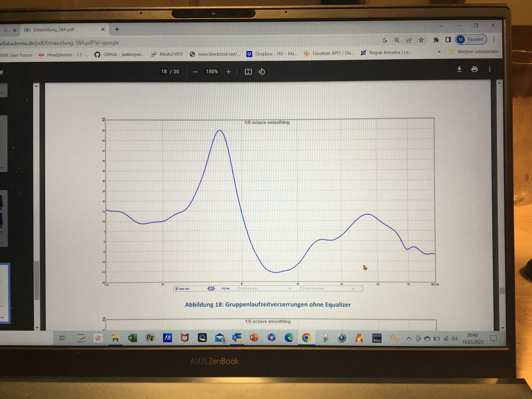This screenshot has height=399, width=532.
Task: Click the PDF page number field 18
Action: 164,72
